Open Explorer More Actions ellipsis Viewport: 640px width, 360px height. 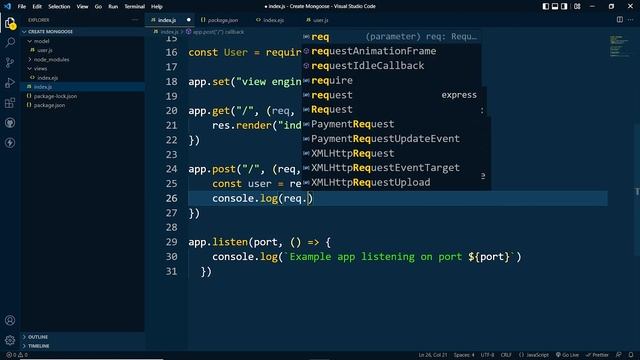[134, 20]
